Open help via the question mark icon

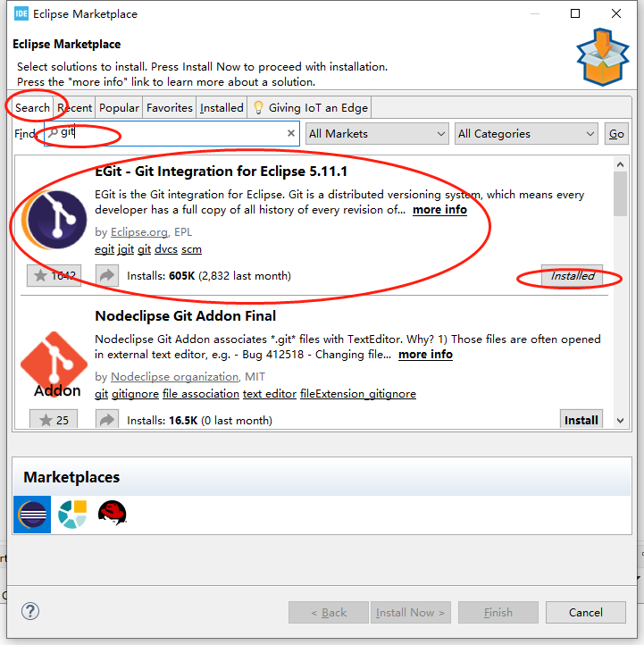coord(30,611)
